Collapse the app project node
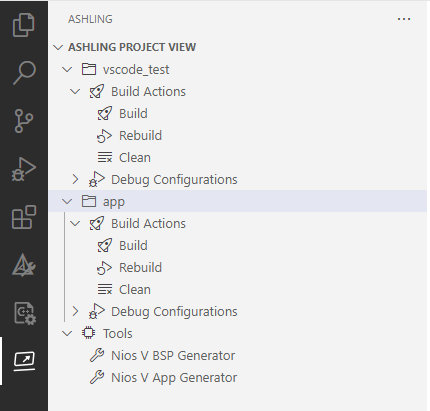 (x=67, y=201)
